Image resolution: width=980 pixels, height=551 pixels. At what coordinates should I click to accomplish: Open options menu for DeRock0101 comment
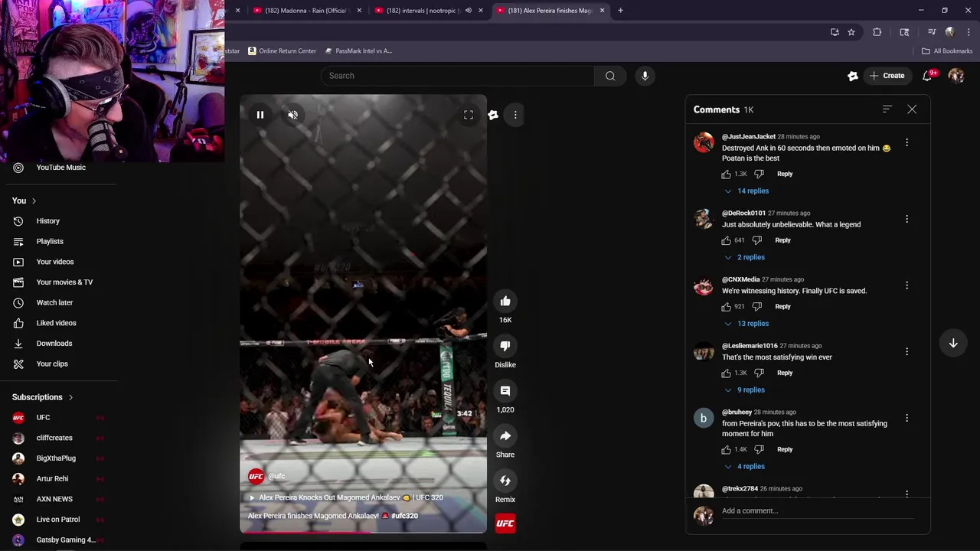906,219
